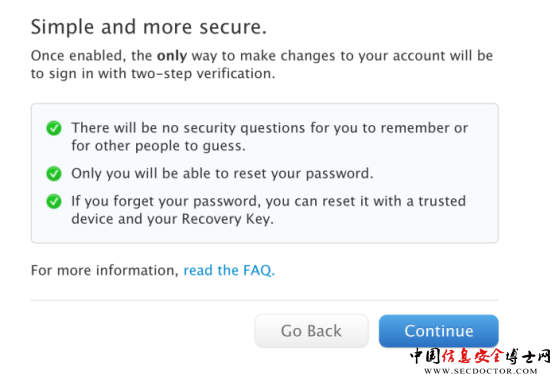Click the 'to sign in with' text line
The image size is (560, 379).
click(x=79, y=74)
